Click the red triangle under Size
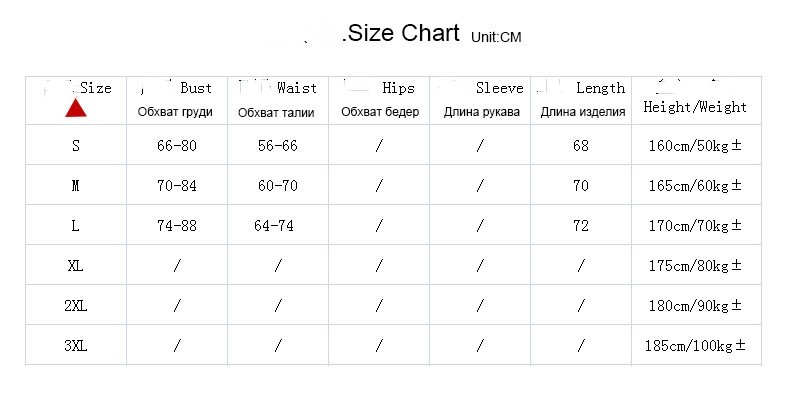 (x=76, y=108)
